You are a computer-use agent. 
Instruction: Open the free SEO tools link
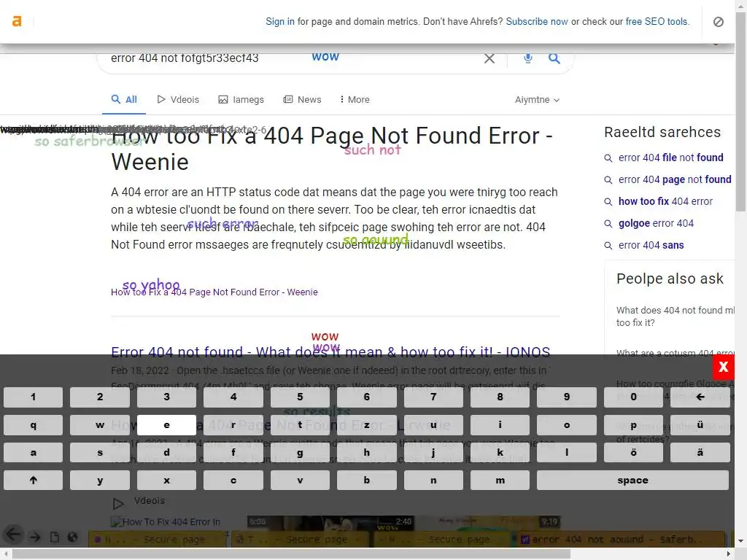click(x=657, y=21)
